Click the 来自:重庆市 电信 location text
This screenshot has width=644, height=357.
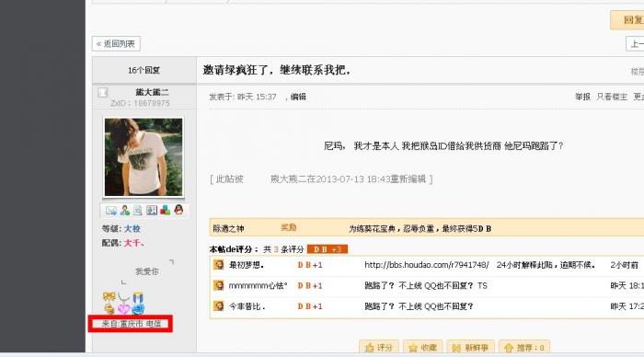[131, 324]
